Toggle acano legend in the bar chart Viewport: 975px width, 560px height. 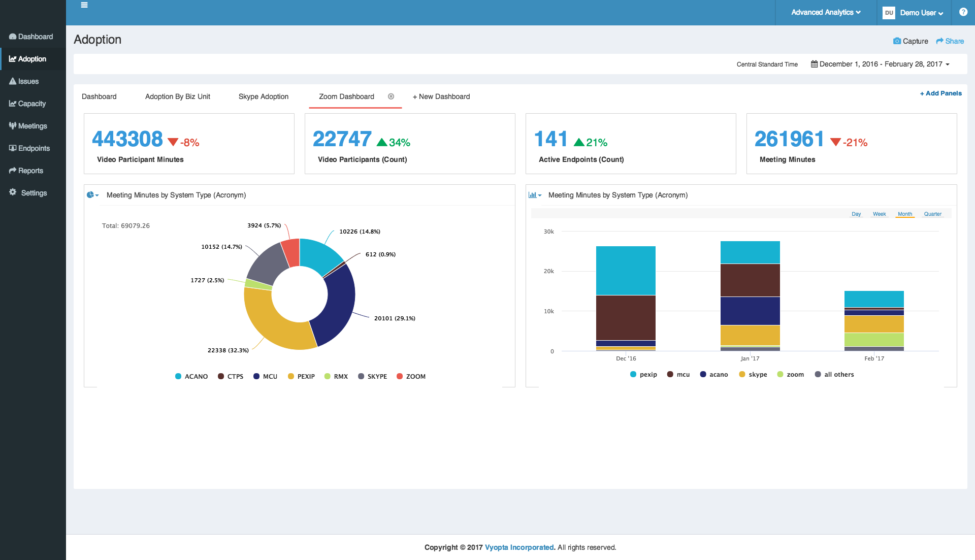(x=714, y=374)
